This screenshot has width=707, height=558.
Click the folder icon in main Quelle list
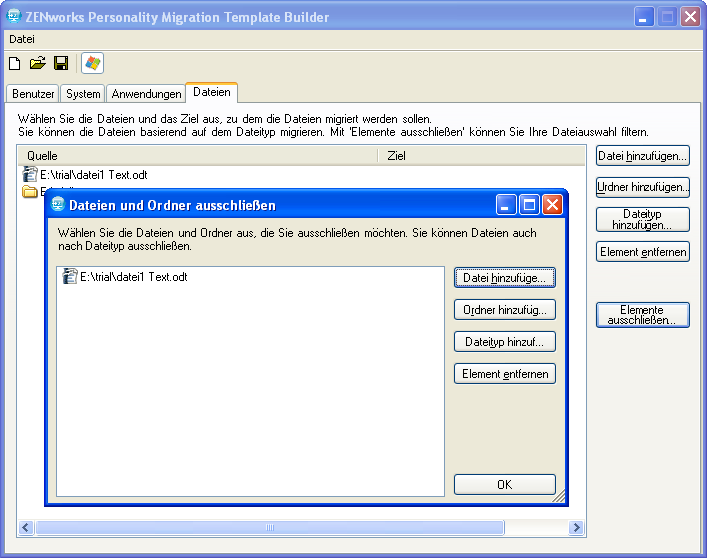coord(30,192)
